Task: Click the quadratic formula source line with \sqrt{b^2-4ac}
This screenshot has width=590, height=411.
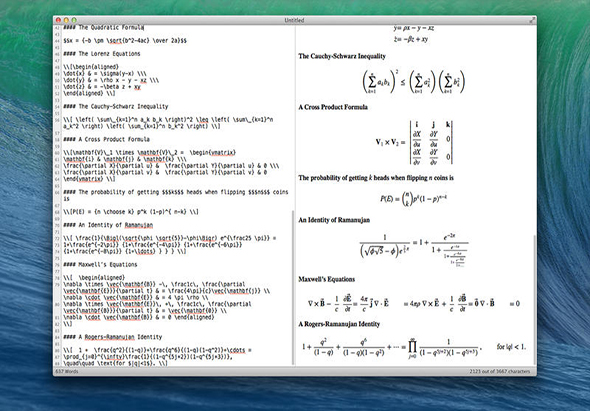Action: pyautogui.click(x=125, y=41)
